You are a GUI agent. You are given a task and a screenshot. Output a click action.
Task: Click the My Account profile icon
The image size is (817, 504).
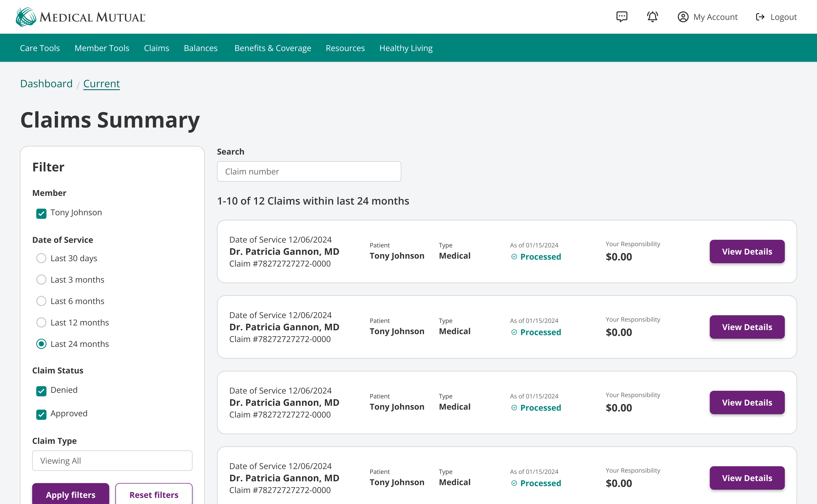[x=683, y=17]
